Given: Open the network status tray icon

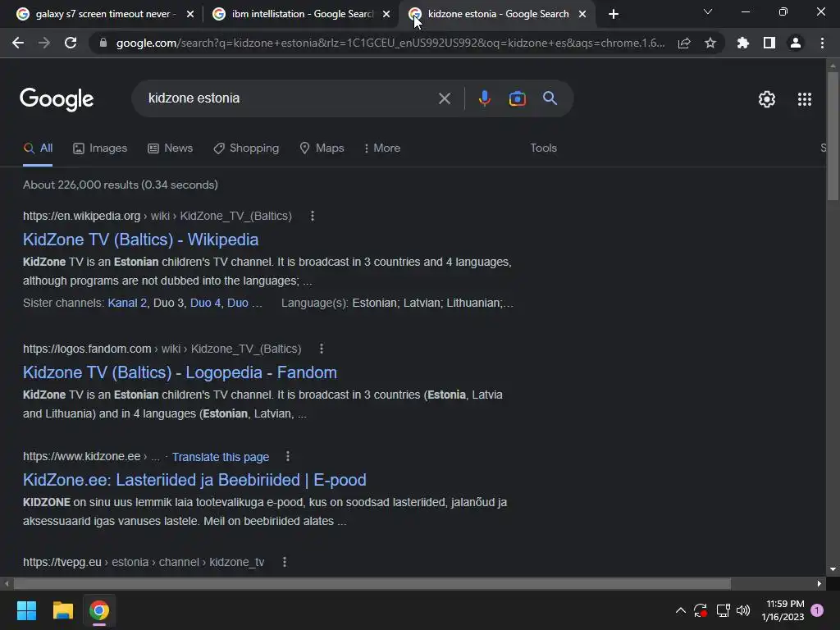Looking at the screenshot, I should pyautogui.click(x=724, y=610).
